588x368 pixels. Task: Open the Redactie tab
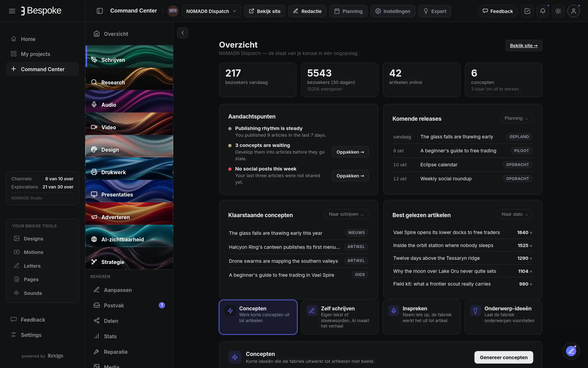click(307, 11)
